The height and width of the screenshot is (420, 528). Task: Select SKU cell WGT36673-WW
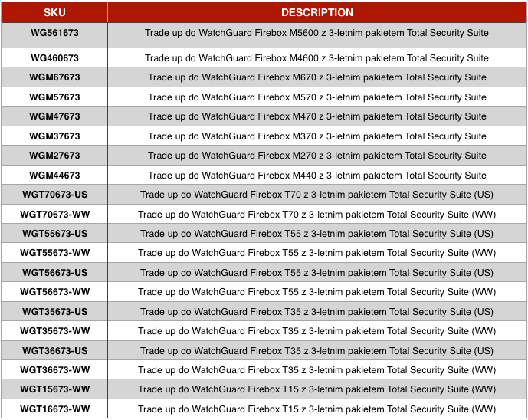(x=54, y=370)
